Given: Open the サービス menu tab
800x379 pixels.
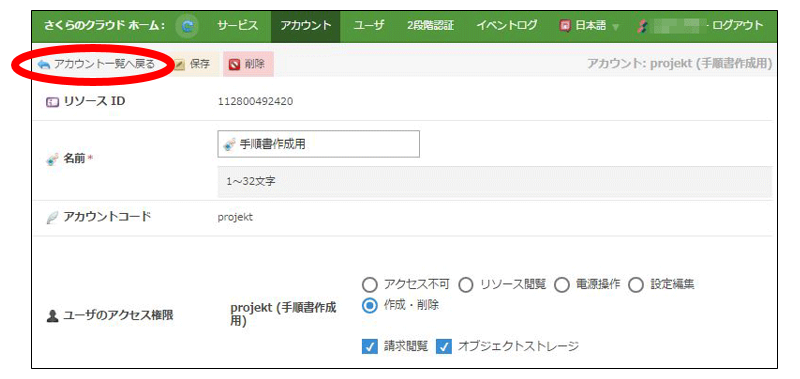Looking at the screenshot, I should pos(237,26).
